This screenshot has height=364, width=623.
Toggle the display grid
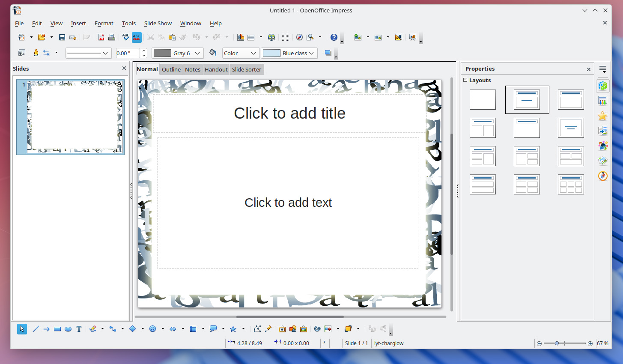pyautogui.click(x=286, y=37)
